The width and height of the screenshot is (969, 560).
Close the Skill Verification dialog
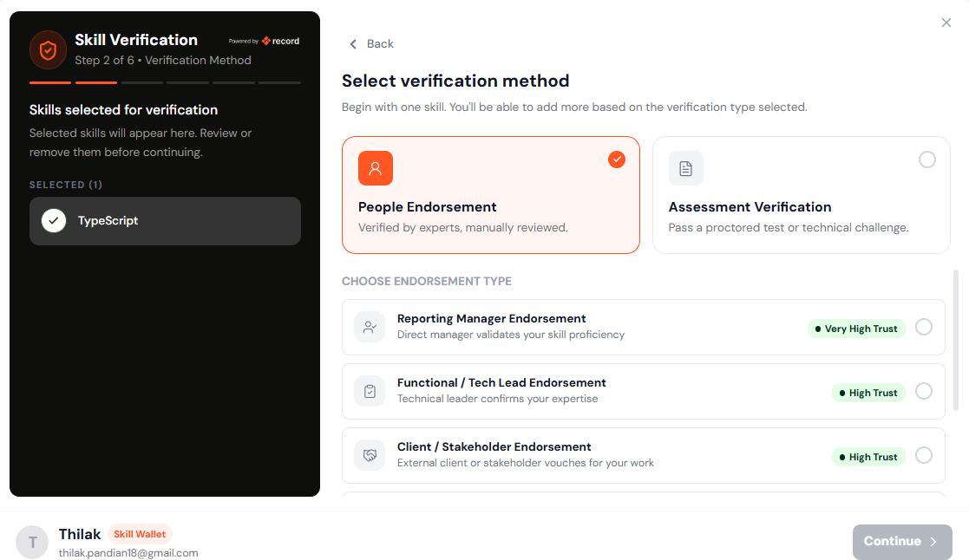[x=946, y=23]
